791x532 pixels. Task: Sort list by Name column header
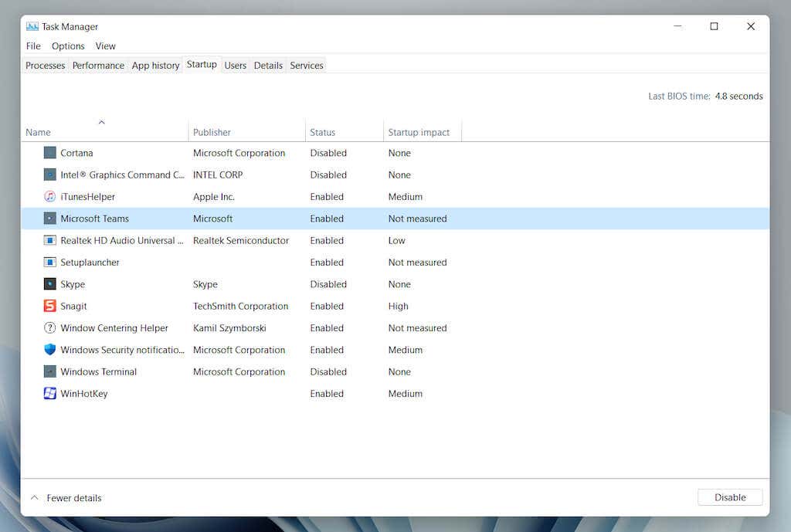coord(38,132)
